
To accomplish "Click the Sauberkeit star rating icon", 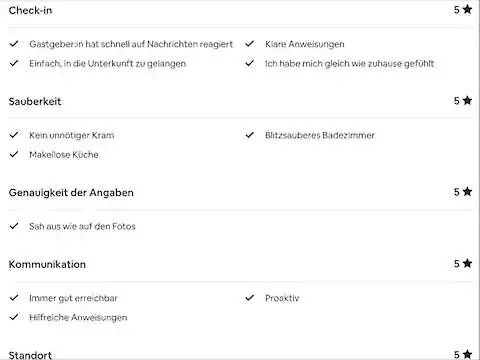I will pos(468,100).
